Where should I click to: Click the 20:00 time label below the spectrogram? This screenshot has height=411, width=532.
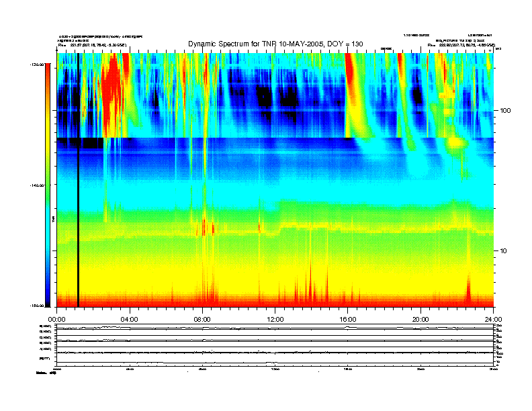[x=420, y=320]
